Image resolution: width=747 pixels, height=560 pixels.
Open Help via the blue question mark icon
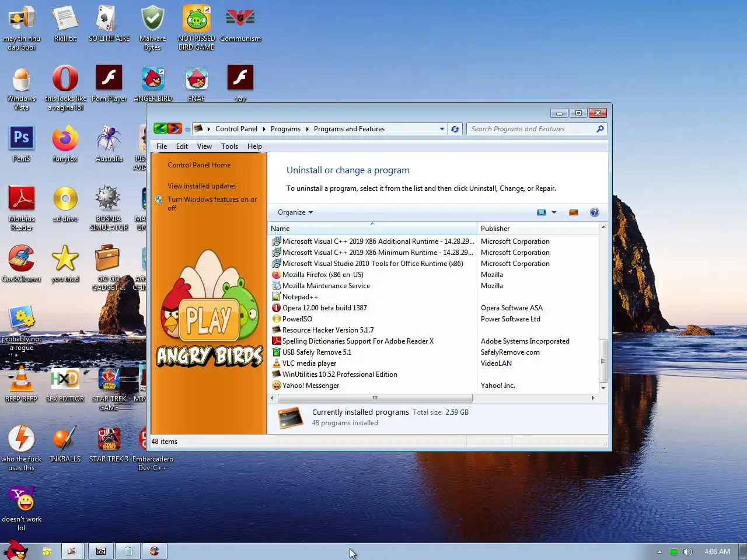595,212
